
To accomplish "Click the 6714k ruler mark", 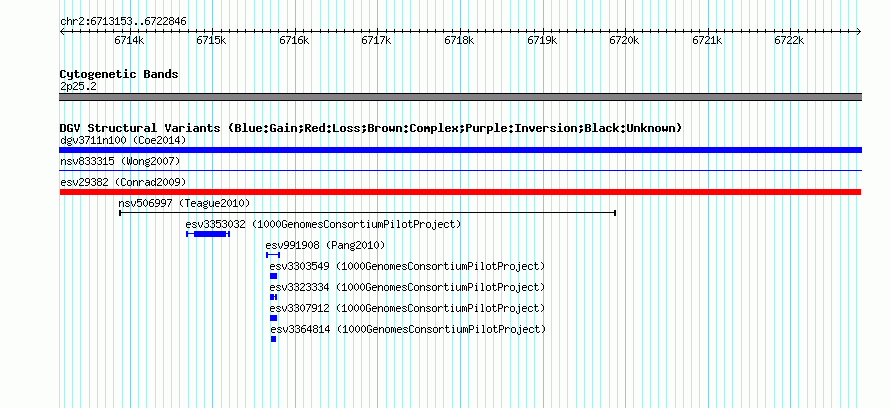I will coord(129,40).
